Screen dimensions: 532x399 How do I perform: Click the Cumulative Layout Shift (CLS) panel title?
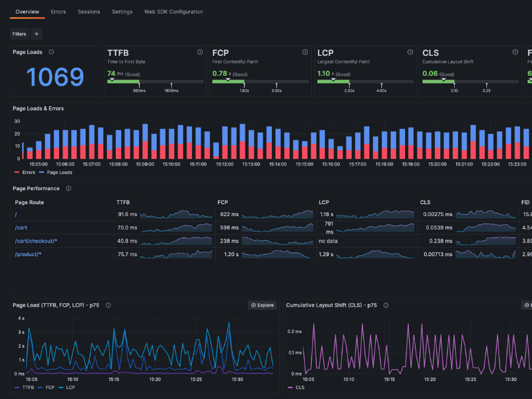[x=331, y=305]
